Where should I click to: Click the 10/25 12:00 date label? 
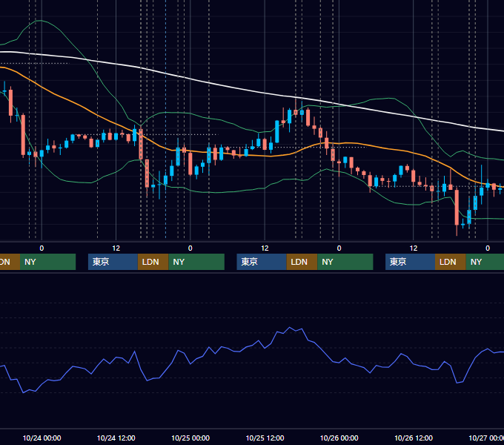pyautogui.click(x=265, y=438)
